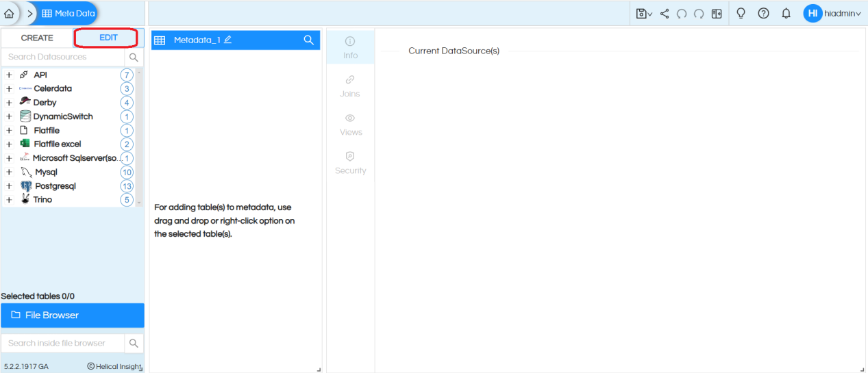Open the Meta Data breadcrumb tab

pyautogui.click(x=69, y=13)
